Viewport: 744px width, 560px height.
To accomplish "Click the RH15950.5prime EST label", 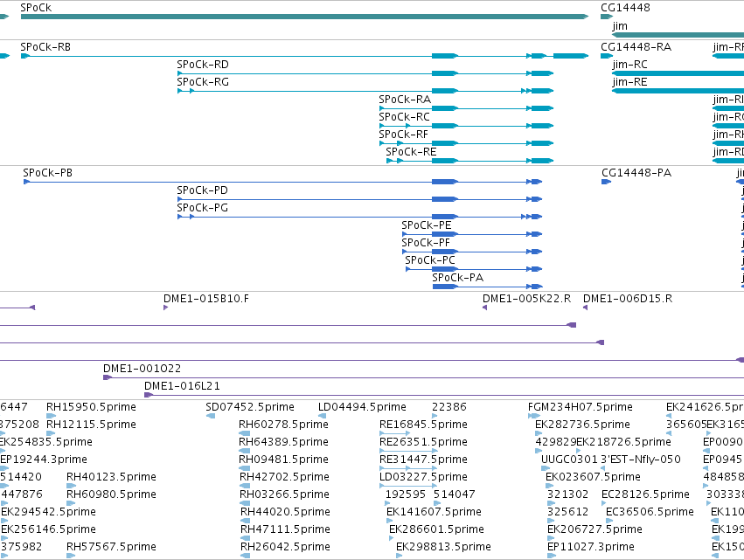I will point(91,407).
